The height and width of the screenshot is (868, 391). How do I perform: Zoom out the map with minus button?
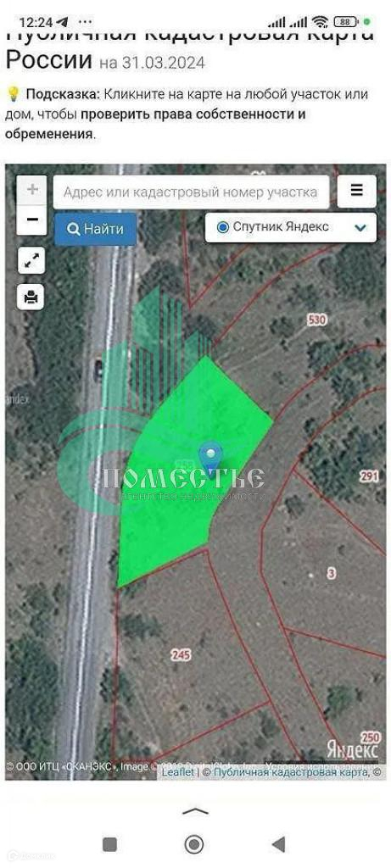[32, 220]
